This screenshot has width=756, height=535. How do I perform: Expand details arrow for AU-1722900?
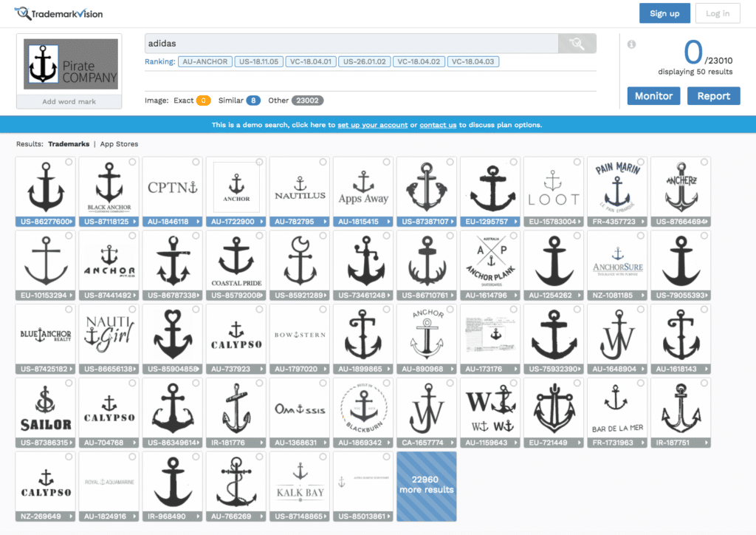pyautogui.click(x=262, y=222)
